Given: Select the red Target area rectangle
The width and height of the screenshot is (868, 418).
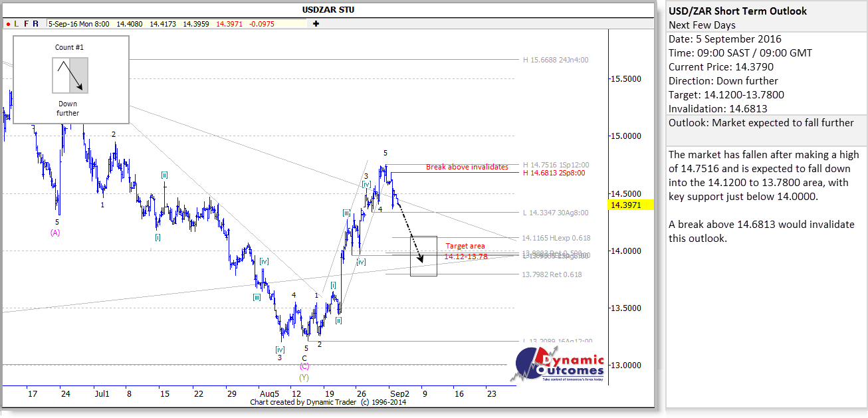Looking at the screenshot, I should point(423,256).
